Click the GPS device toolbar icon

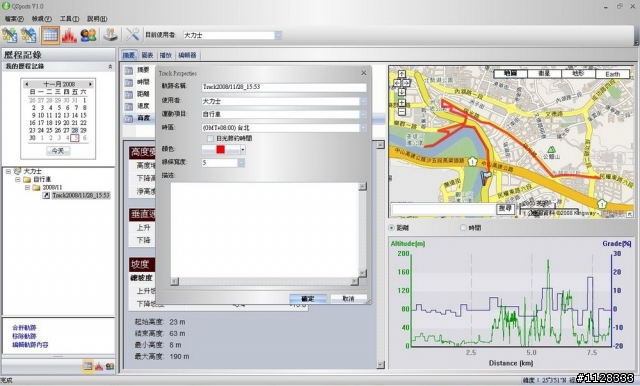tap(110, 35)
